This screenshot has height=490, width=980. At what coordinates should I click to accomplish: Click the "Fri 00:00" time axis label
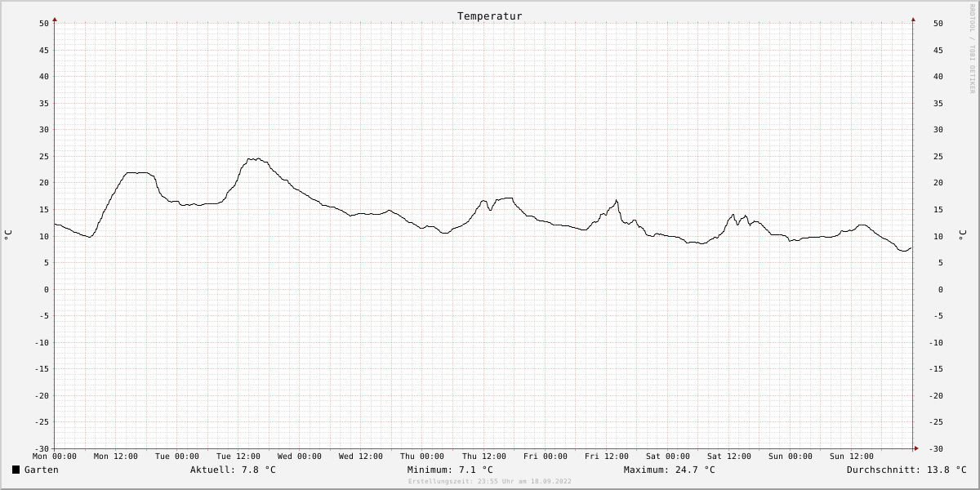click(546, 457)
